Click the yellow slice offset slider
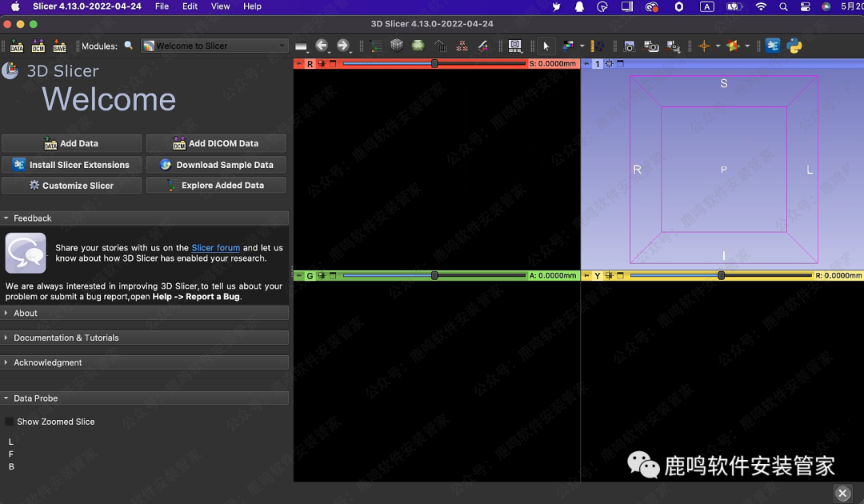Viewport: 864px width, 504px height. click(x=720, y=276)
